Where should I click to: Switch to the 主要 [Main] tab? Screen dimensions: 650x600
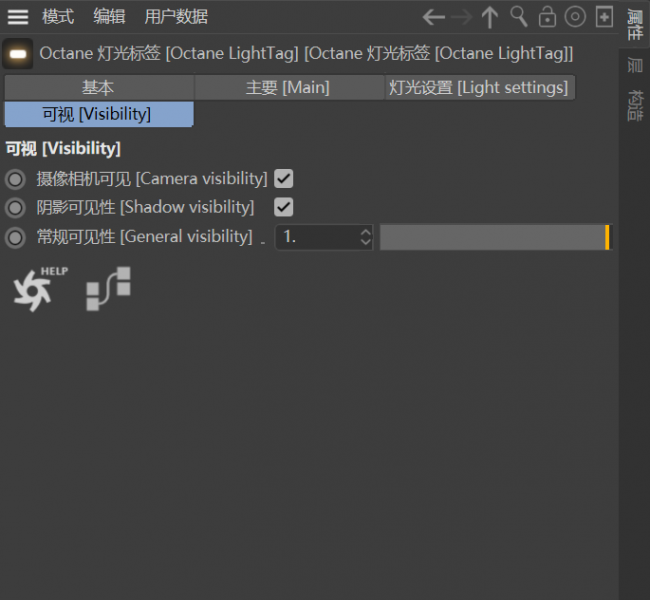click(289, 87)
